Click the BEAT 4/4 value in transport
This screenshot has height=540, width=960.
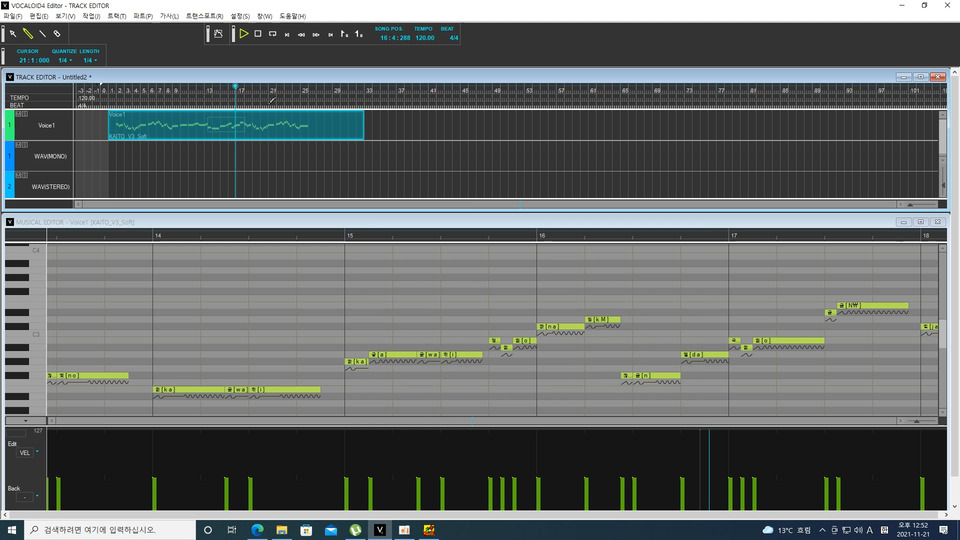[454, 38]
